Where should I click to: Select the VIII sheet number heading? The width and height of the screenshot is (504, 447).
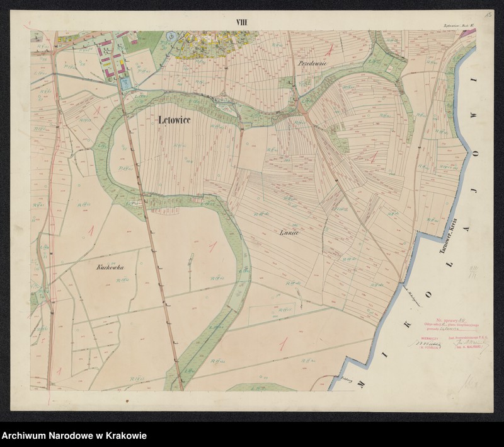[240, 21]
